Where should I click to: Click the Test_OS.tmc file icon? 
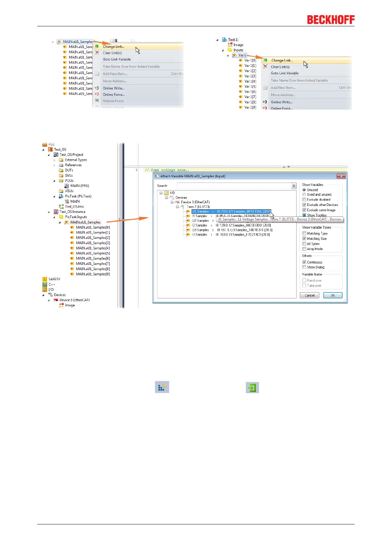61,207
